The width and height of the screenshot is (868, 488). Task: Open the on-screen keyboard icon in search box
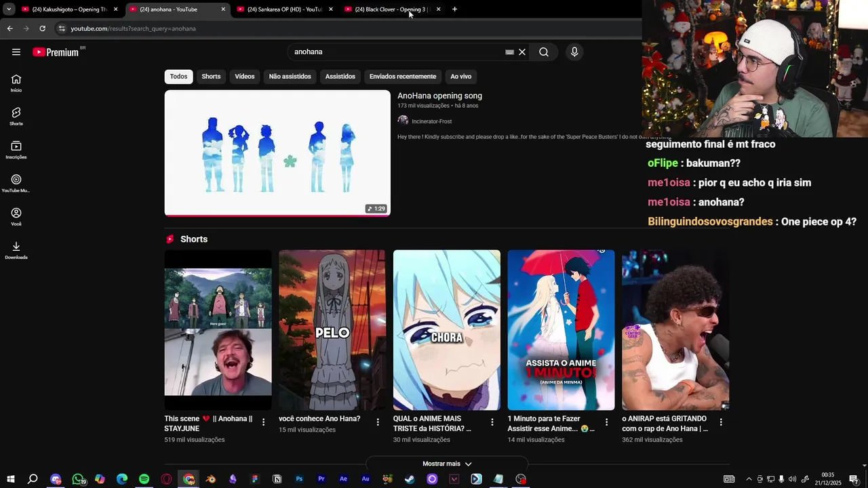point(509,52)
